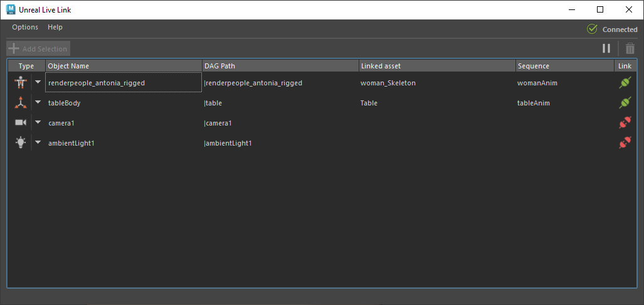This screenshot has height=305, width=644.
Task: Click the tableAnim sequence cell
Action: click(565, 103)
